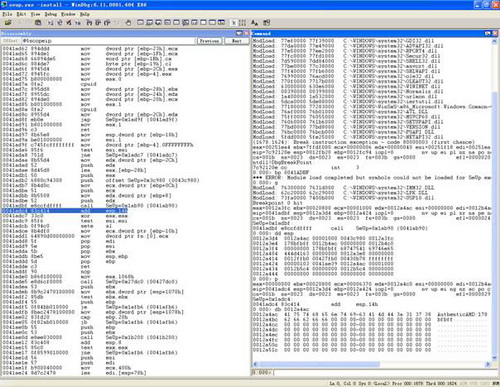Click the Command pane horizontal scrollbar
Viewport: 500px width, 387px height.
(x=372, y=364)
